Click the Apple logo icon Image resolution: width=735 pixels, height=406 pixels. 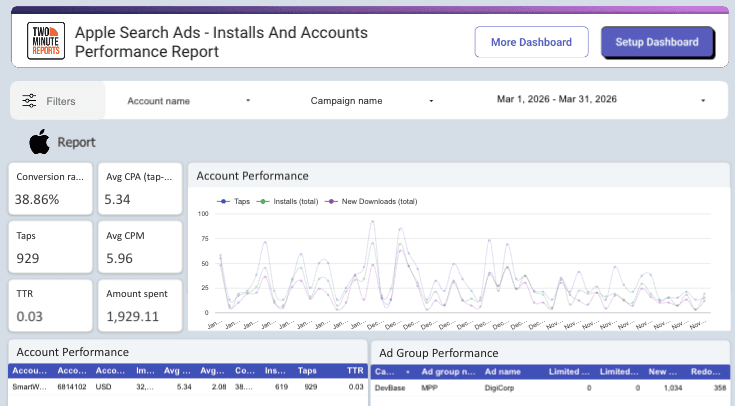[x=39, y=142]
